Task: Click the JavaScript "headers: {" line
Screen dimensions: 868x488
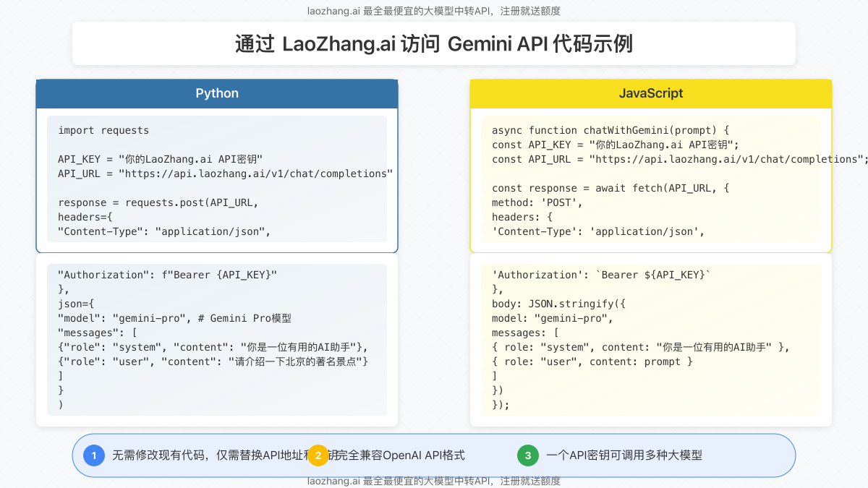Action: pos(522,217)
